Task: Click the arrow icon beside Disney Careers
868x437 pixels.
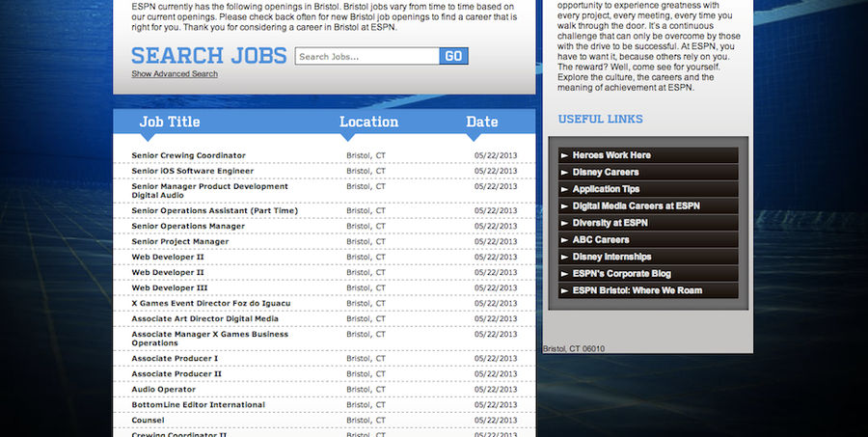Action: (564, 173)
